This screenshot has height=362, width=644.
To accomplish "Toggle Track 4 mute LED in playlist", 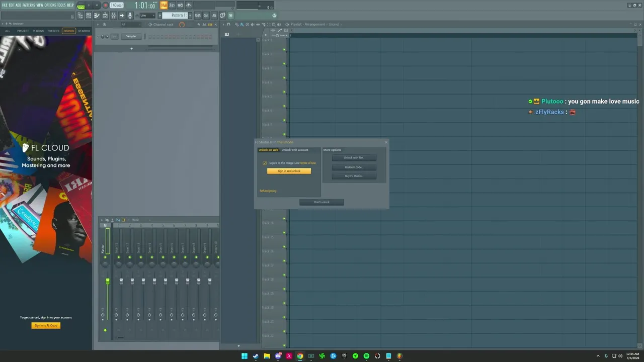I will [284, 92].
